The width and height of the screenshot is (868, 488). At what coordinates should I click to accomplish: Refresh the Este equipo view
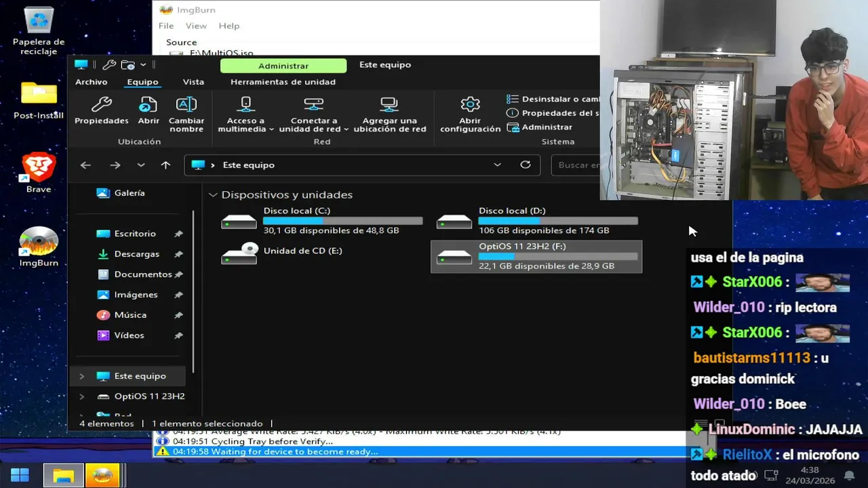(x=525, y=165)
